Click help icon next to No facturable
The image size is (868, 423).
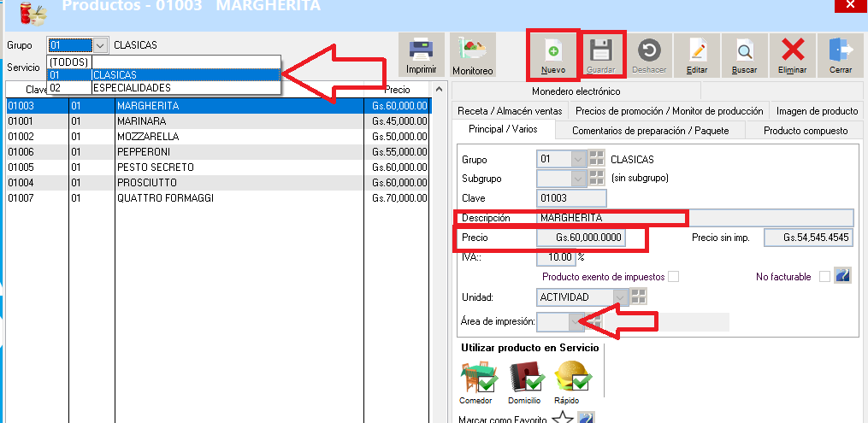(843, 276)
